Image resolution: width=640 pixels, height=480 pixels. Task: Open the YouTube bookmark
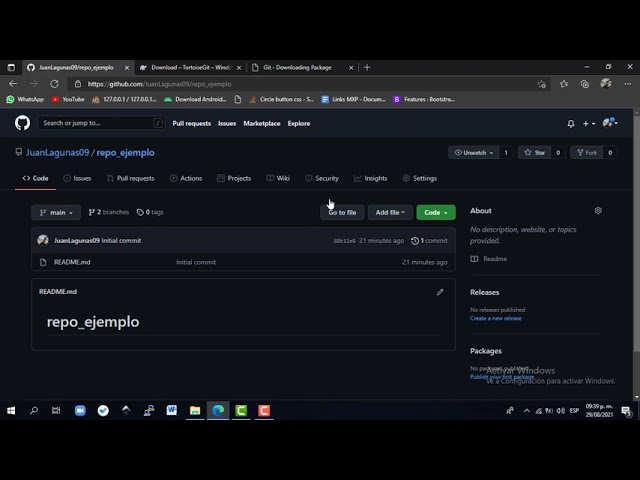pos(68,99)
